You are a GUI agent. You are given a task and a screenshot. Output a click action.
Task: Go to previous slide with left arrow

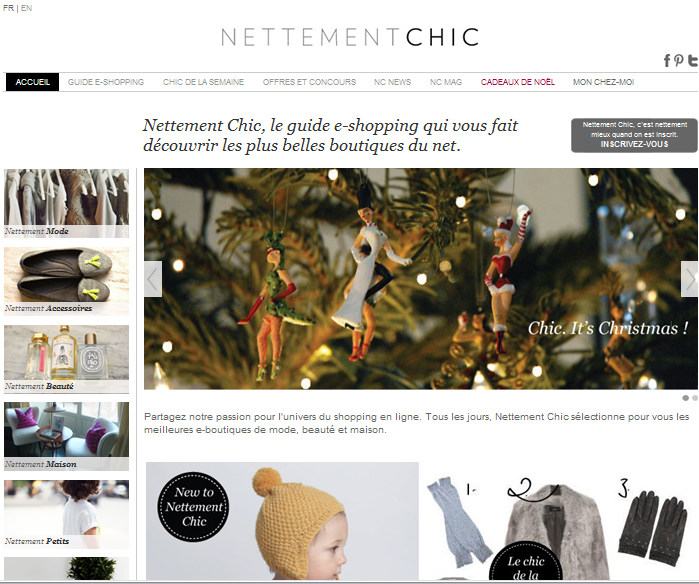pyautogui.click(x=153, y=279)
